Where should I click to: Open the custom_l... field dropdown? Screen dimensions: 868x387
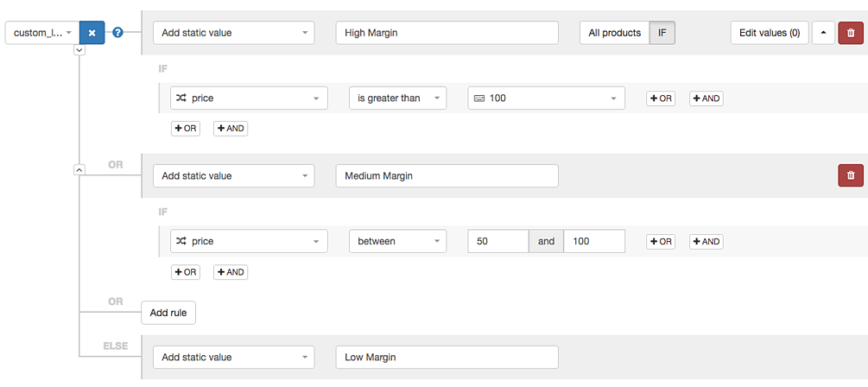pos(42,33)
